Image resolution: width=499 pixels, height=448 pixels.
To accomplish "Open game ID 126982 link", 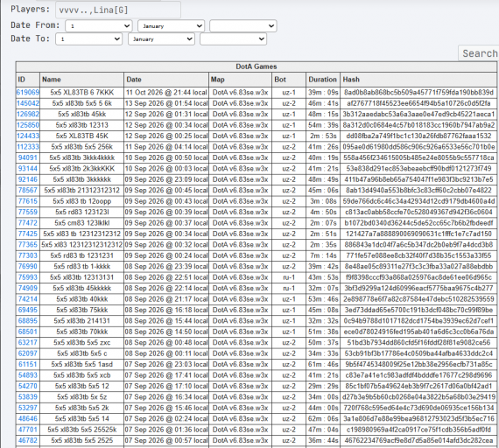I will 28,115.
